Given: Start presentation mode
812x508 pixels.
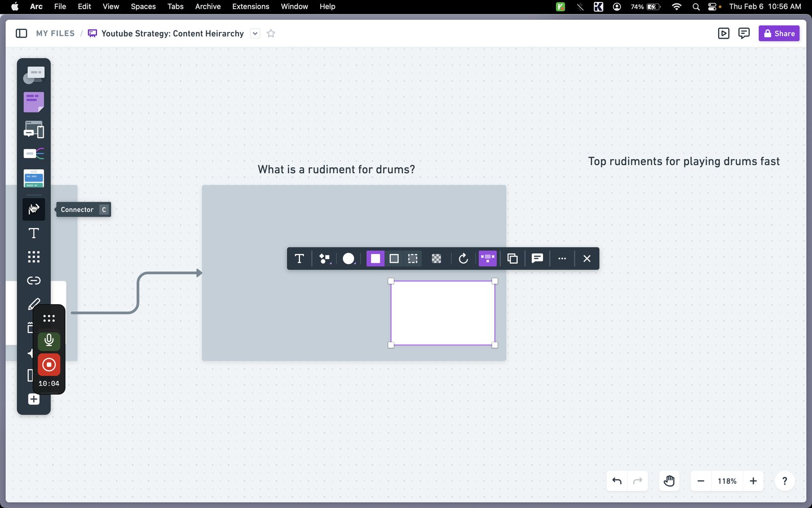Looking at the screenshot, I should (x=724, y=34).
